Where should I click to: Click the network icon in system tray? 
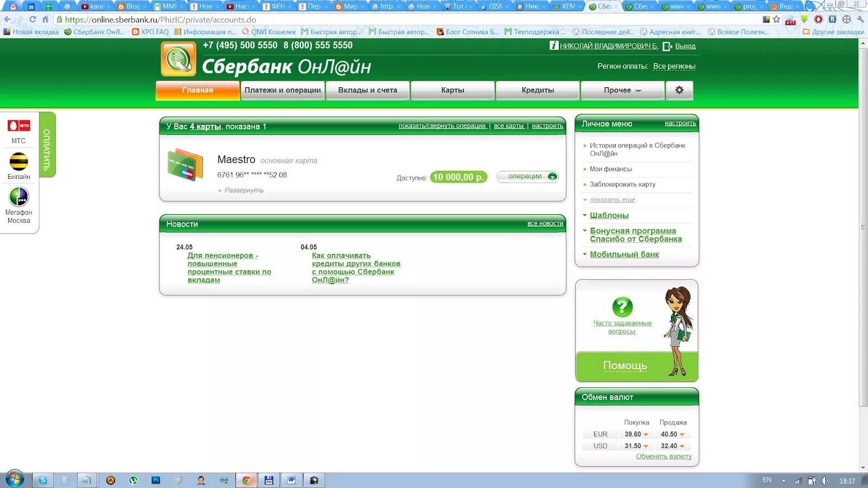coord(798,480)
